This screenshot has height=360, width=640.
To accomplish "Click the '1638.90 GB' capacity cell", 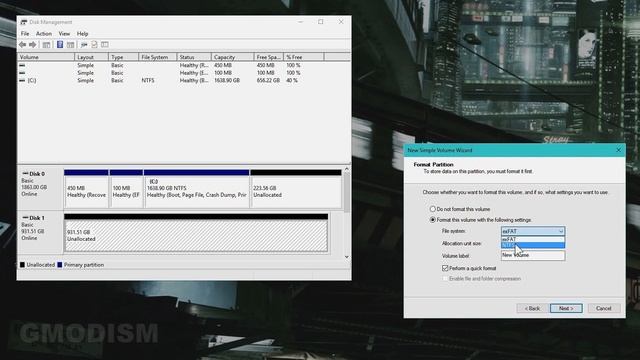I will point(227,80).
